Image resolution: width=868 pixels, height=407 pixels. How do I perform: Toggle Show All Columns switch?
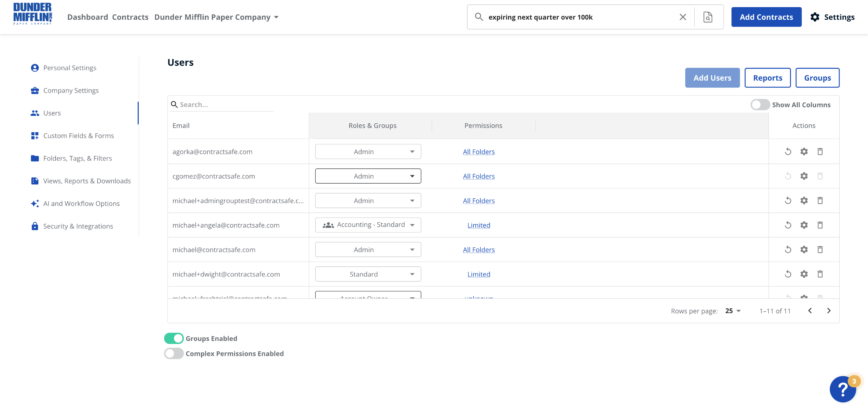pos(760,105)
